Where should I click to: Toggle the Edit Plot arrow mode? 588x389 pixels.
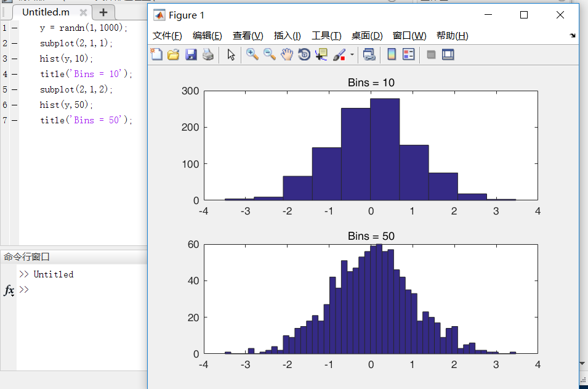tap(229, 54)
